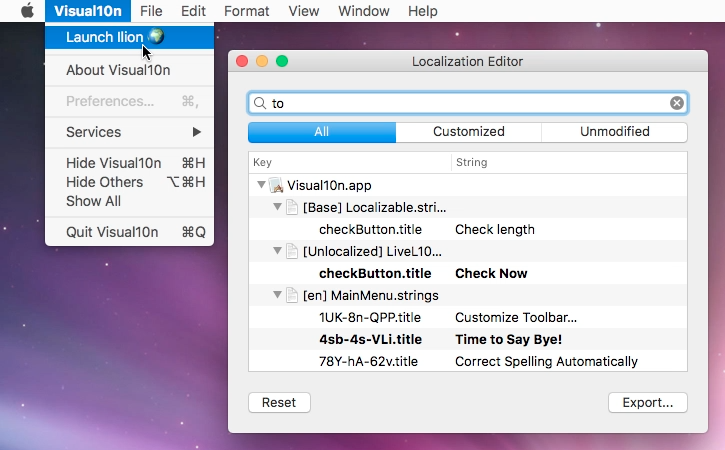Select the 78Y-hA-62v.title row
Viewport: 725px width, 450px height.
[468, 361]
